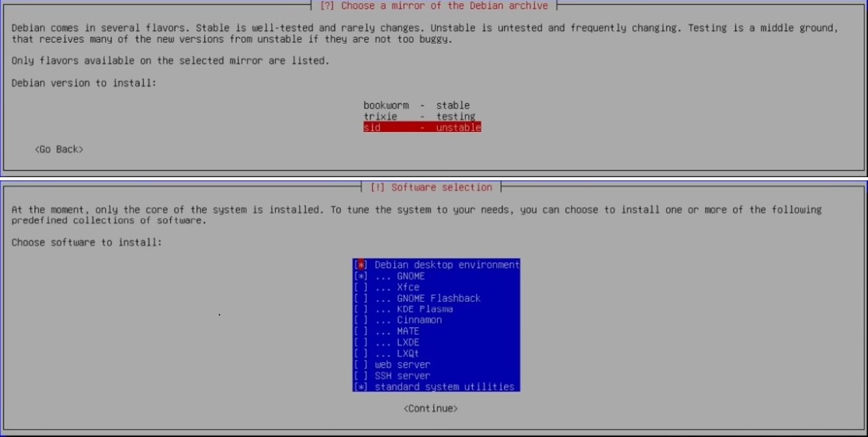Viewport: 868px width, 437px height.
Task: Enable the web server checkbox
Action: [x=362, y=365]
